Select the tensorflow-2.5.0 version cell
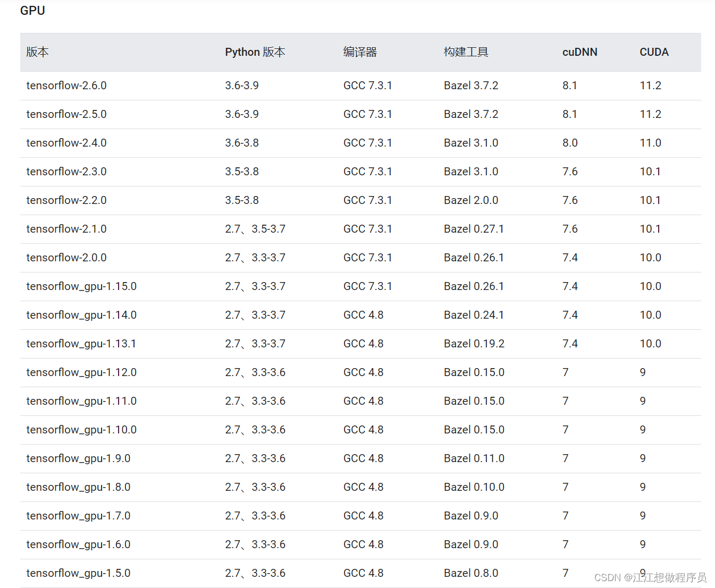Image resolution: width=715 pixels, height=588 pixels. click(x=66, y=114)
